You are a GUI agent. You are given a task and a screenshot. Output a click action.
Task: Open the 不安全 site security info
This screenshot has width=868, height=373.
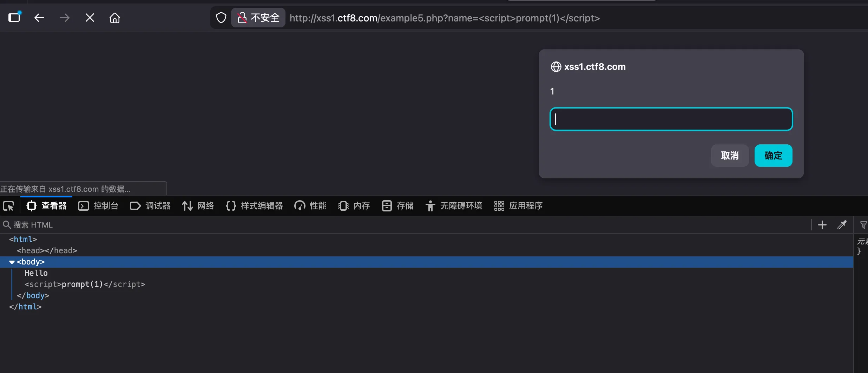click(x=258, y=18)
